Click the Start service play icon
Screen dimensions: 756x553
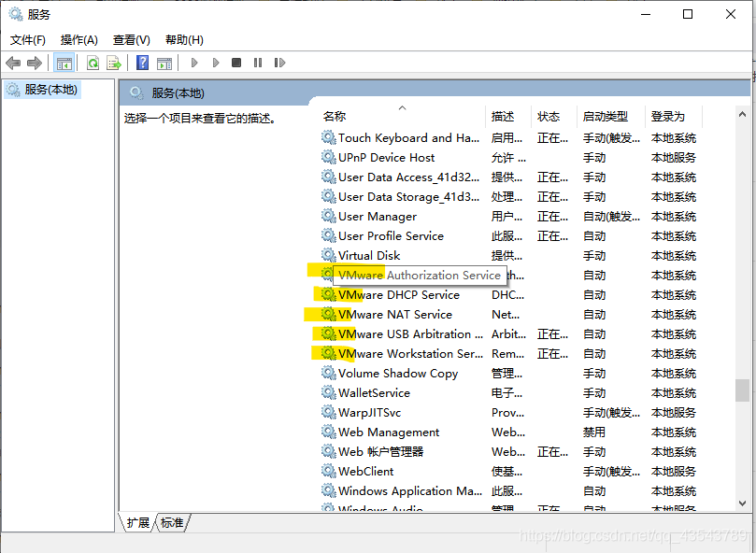point(194,63)
